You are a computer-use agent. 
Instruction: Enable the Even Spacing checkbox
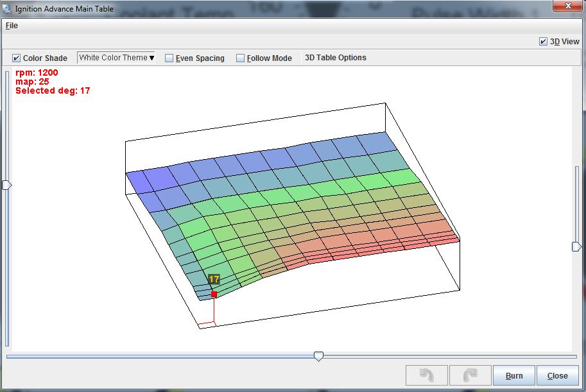tap(169, 58)
